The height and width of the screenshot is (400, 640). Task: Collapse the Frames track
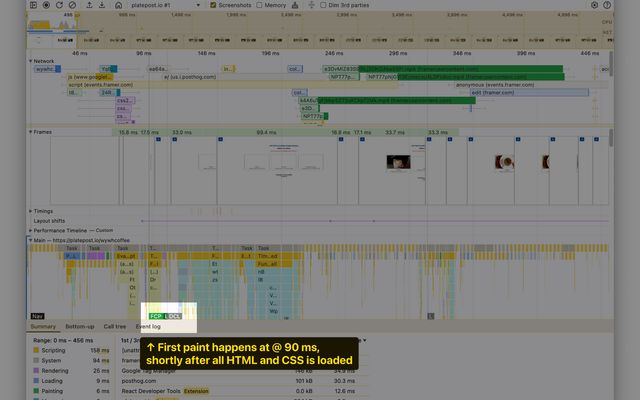click(x=30, y=132)
